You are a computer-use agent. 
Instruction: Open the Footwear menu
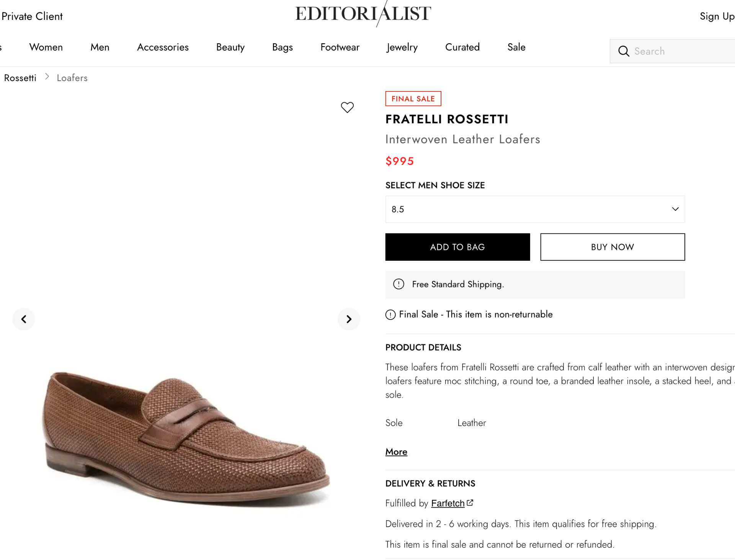tap(340, 47)
